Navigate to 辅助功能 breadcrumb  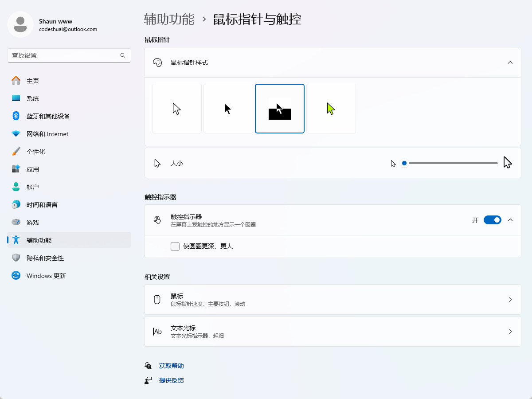point(169,20)
